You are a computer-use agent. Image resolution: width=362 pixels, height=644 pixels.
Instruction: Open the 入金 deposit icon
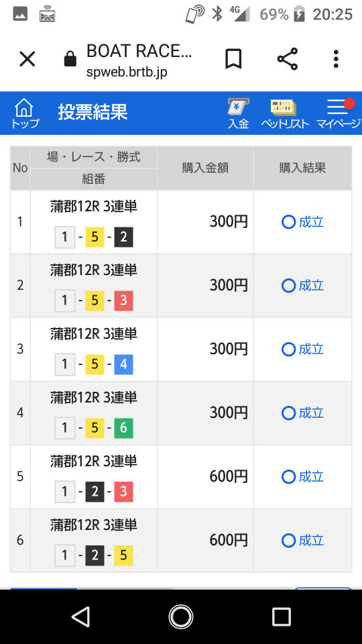point(239,113)
